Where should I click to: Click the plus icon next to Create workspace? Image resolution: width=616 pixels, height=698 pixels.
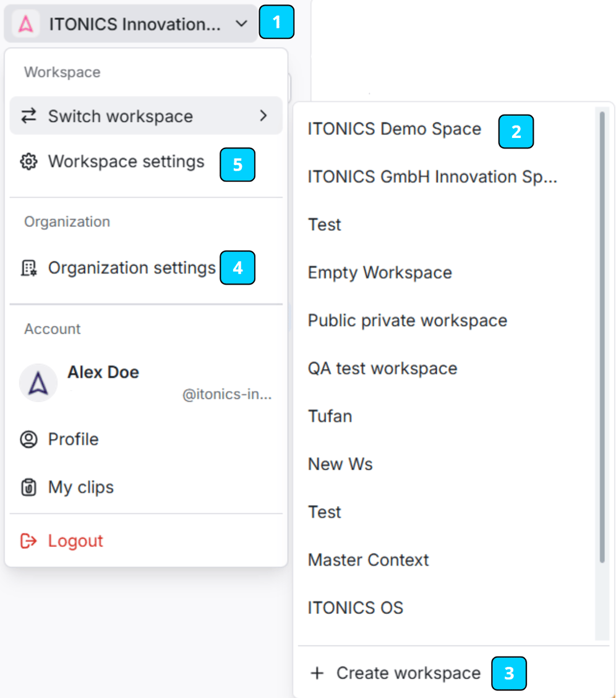[x=317, y=673]
